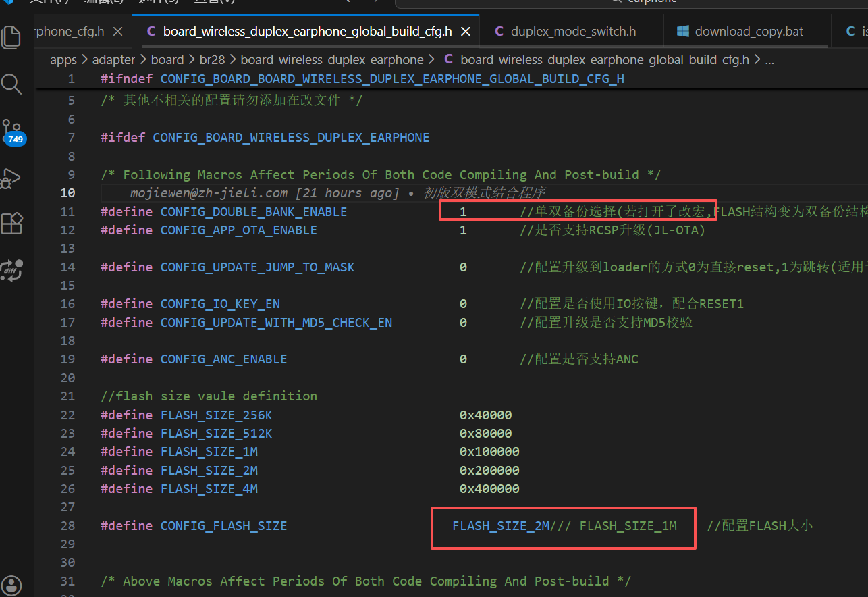Click the 0x80000 value
This screenshot has width=868, height=597.
tap(486, 433)
